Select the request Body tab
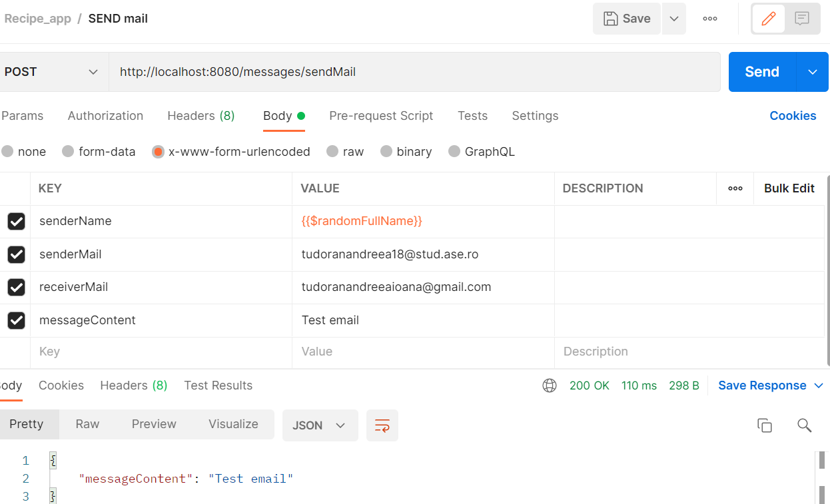This screenshot has height=504, width=830. tap(284, 116)
